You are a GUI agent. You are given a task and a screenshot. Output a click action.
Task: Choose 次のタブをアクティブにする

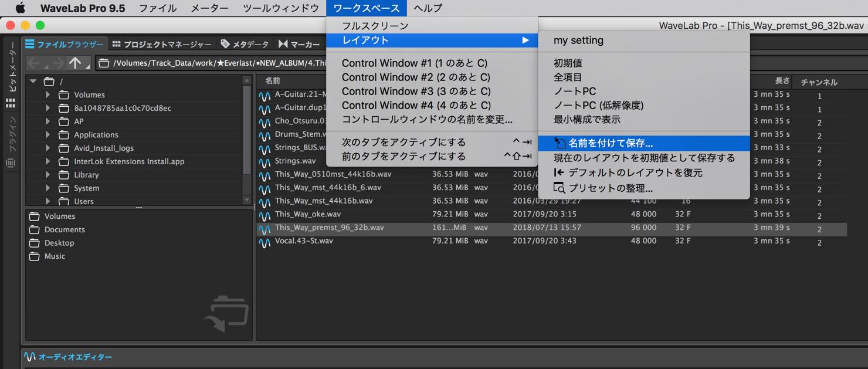pyautogui.click(x=432, y=142)
